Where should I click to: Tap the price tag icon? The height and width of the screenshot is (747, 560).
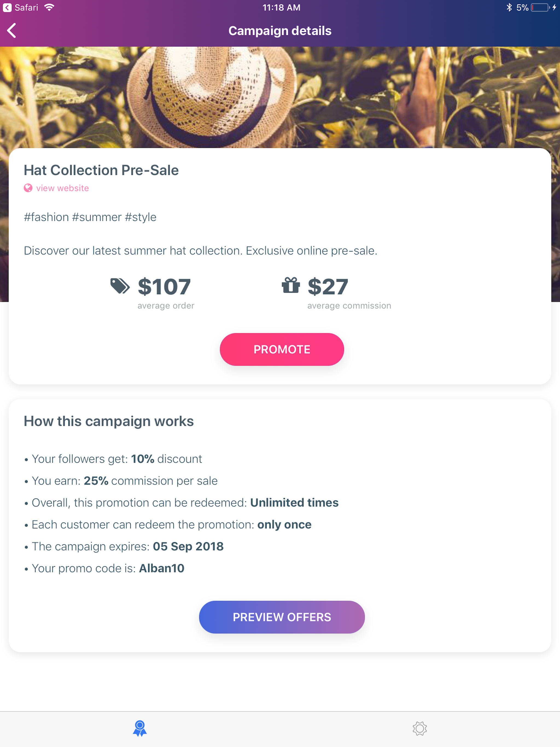(x=120, y=286)
